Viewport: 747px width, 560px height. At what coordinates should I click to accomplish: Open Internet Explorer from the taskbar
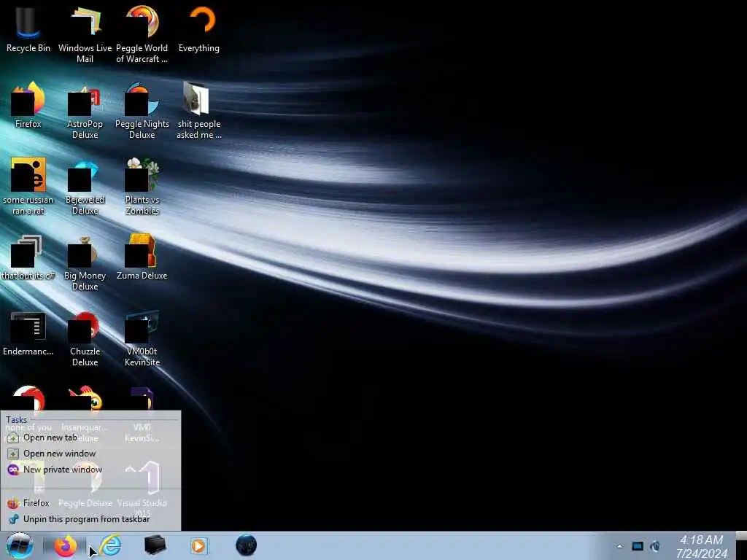111,545
